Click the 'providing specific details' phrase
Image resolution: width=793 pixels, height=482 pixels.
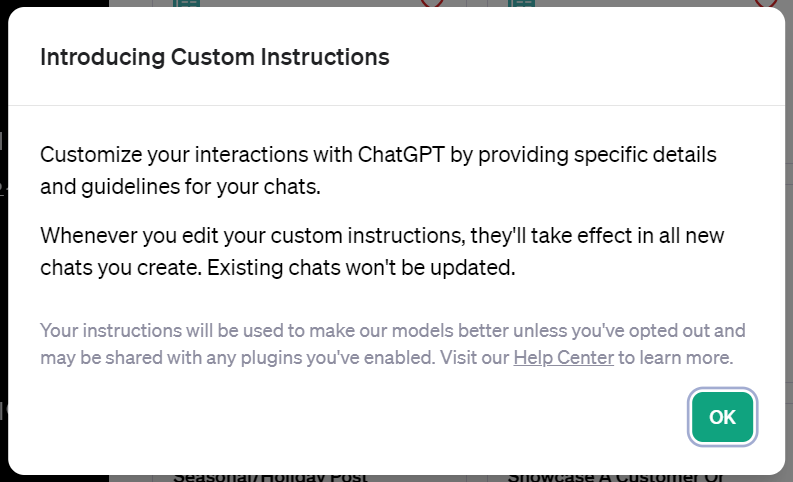pos(597,154)
